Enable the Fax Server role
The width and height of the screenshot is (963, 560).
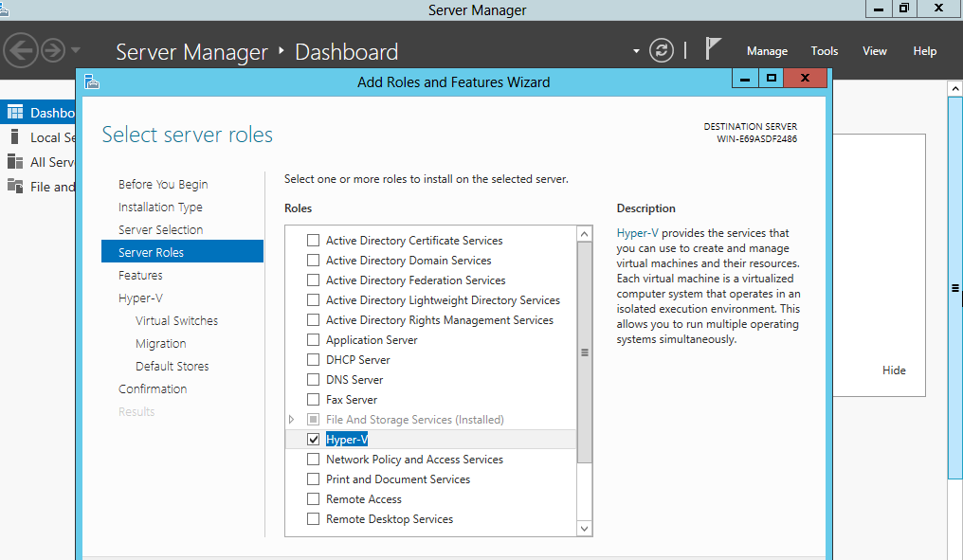tap(313, 399)
